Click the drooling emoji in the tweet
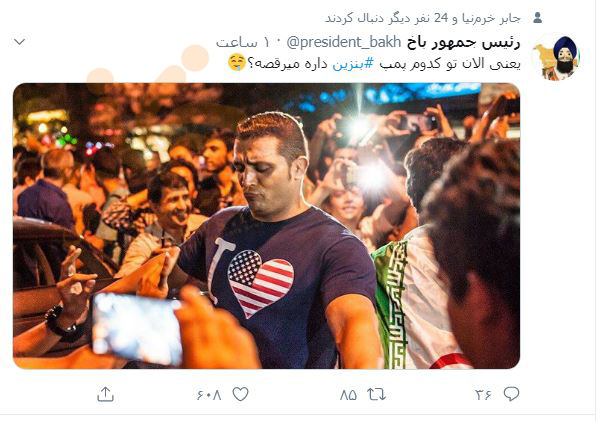 click(236, 63)
